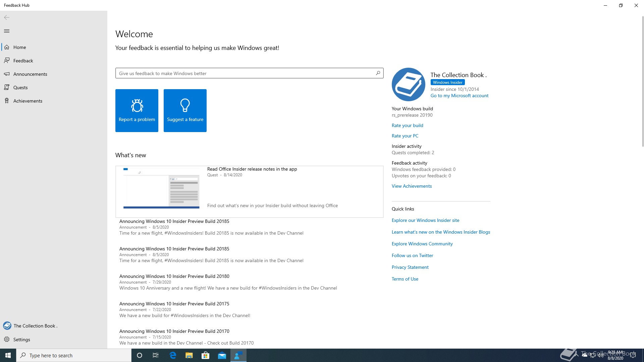Open the Build 20170 announcement

249,337
